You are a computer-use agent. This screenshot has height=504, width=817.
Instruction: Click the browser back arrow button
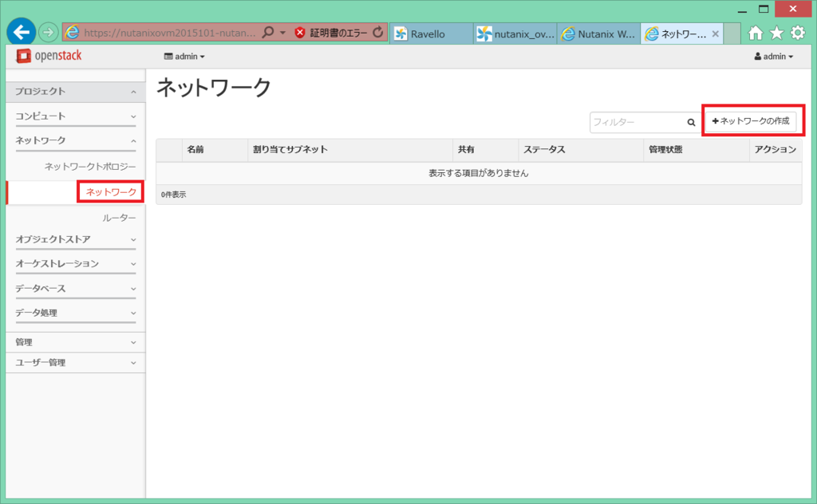[x=22, y=32]
